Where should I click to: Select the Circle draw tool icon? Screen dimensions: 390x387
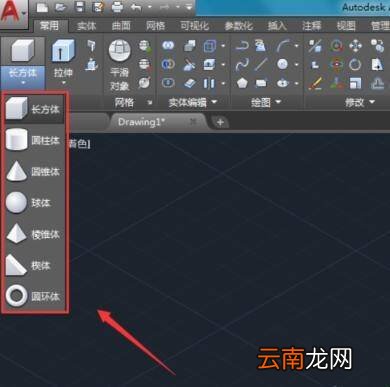282,64
